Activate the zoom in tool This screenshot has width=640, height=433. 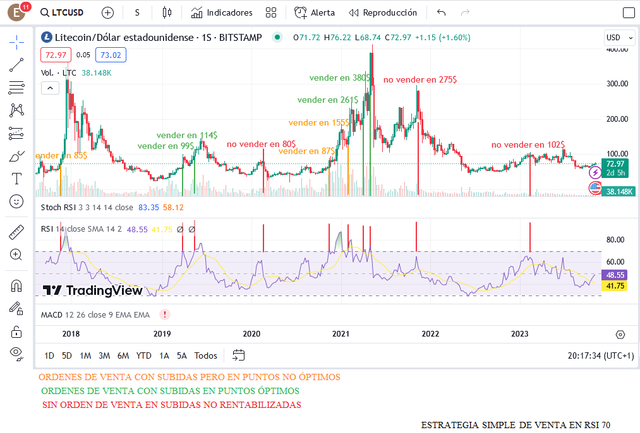[x=16, y=255]
